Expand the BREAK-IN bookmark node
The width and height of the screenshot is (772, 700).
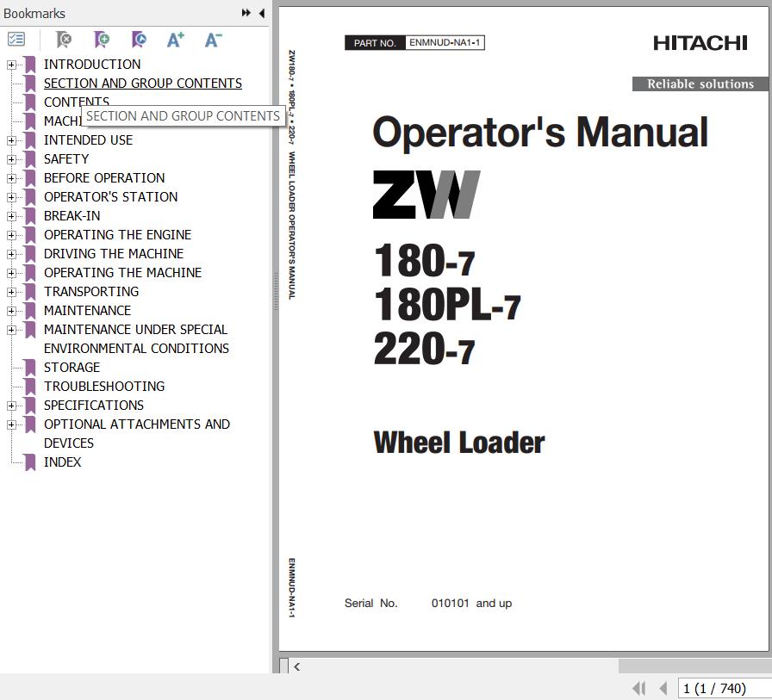point(11,216)
